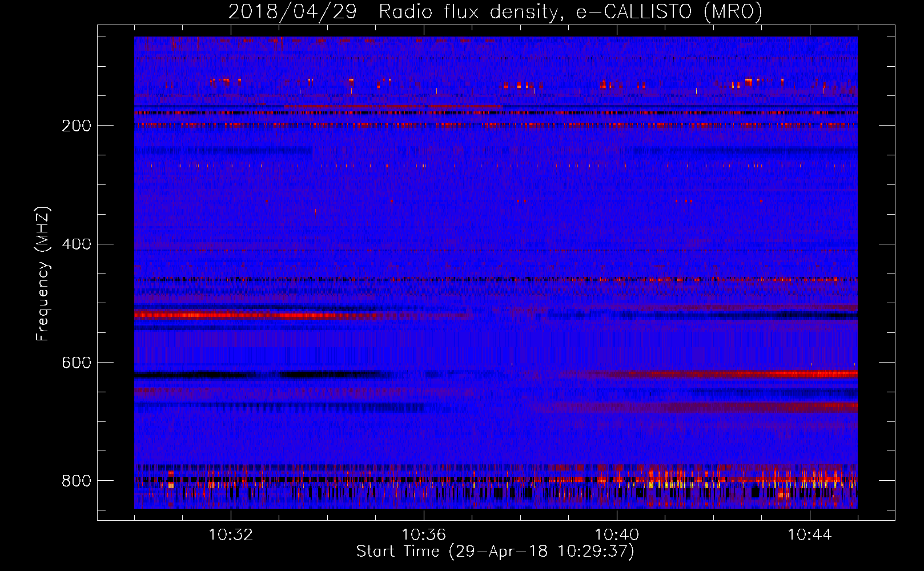The image size is (924, 571).
Task: Click the 10:32 time tick label
Action: click(231, 535)
